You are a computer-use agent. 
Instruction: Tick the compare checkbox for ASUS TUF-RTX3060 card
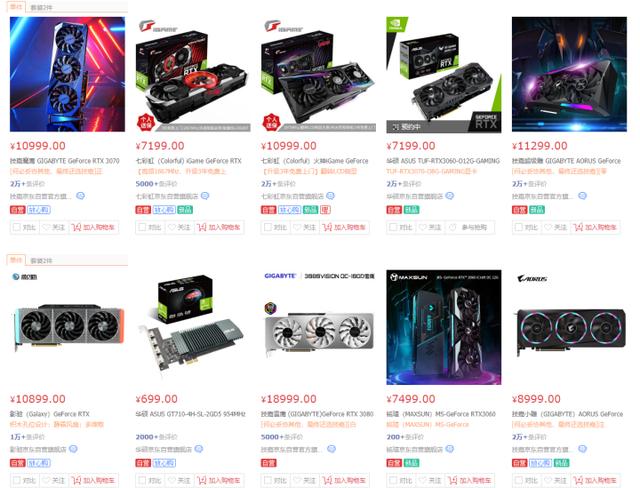click(393, 227)
